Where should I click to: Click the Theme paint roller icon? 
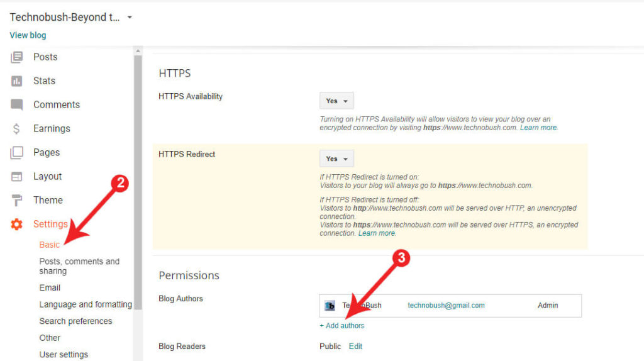tap(16, 201)
